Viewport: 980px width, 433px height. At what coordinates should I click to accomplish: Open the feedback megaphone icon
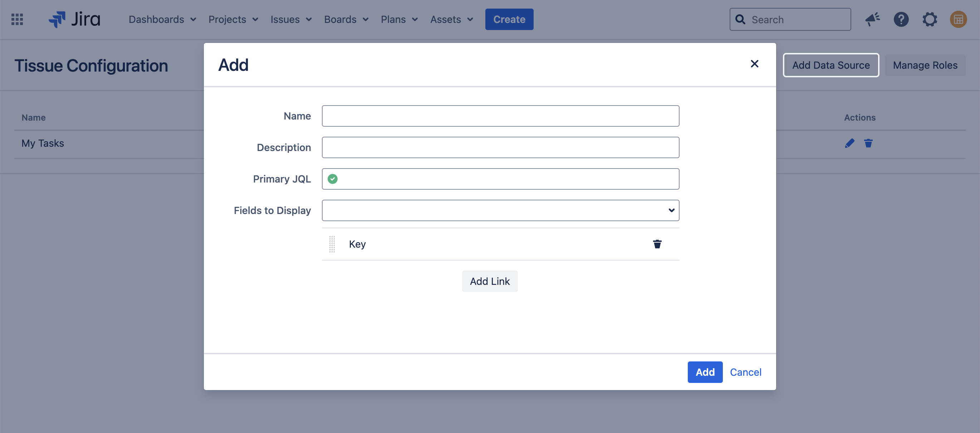872,19
